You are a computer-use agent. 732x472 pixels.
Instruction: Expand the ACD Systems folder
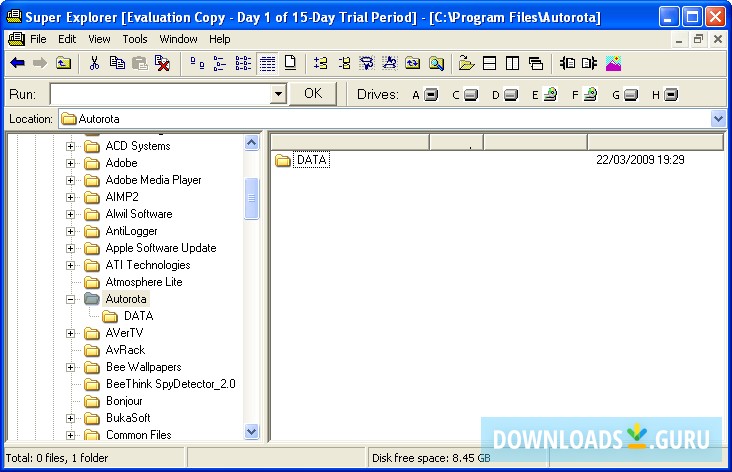[70, 147]
